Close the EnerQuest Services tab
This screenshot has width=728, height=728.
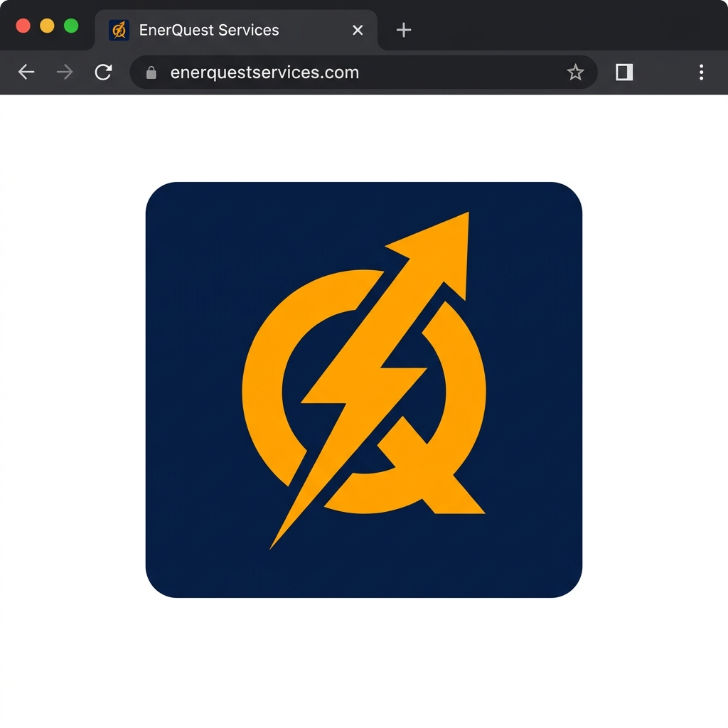coord(358,30)
